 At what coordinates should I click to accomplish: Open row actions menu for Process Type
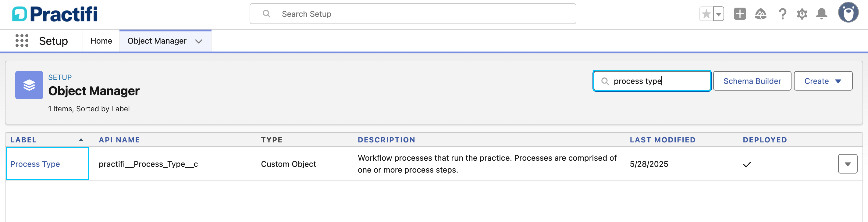coord(848,164)
